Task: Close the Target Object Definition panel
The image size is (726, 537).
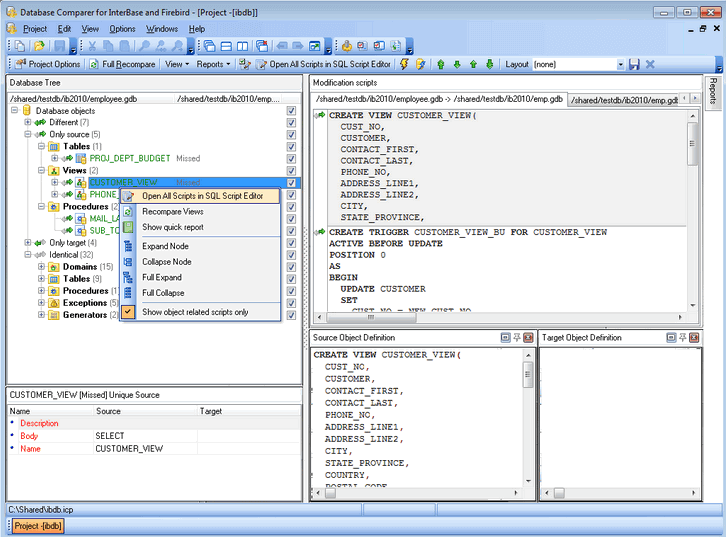Action: click(694, 337)
